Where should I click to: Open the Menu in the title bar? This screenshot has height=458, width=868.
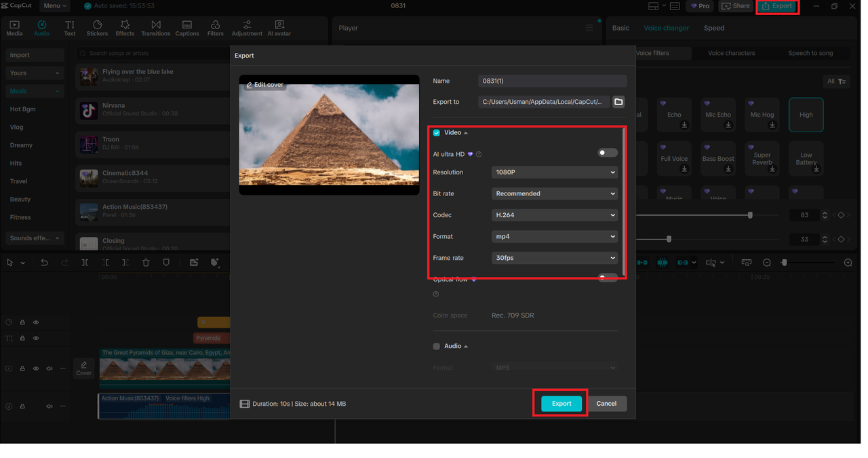(x=54, y=6)
